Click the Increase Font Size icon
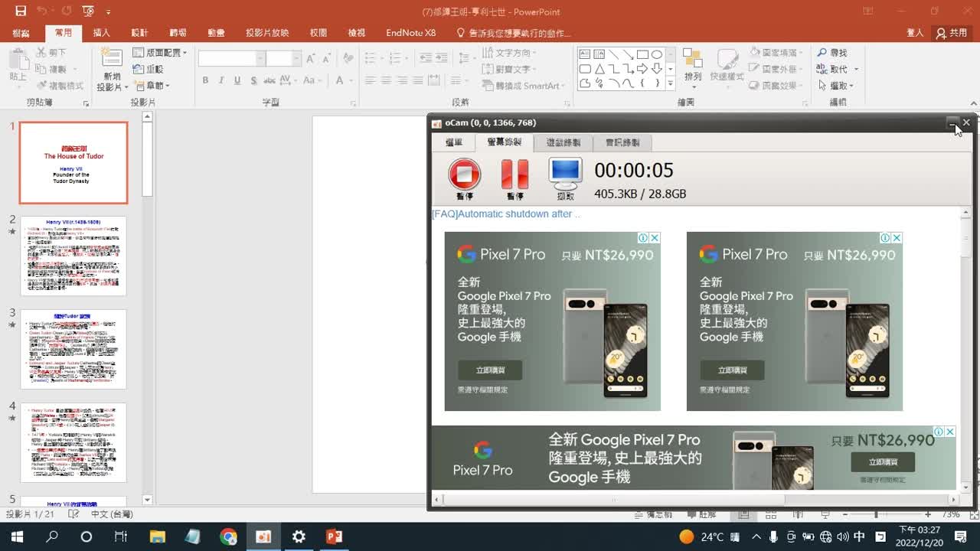Image resolution: width=980 pixels, height=551 pixels. coord(311,58)
